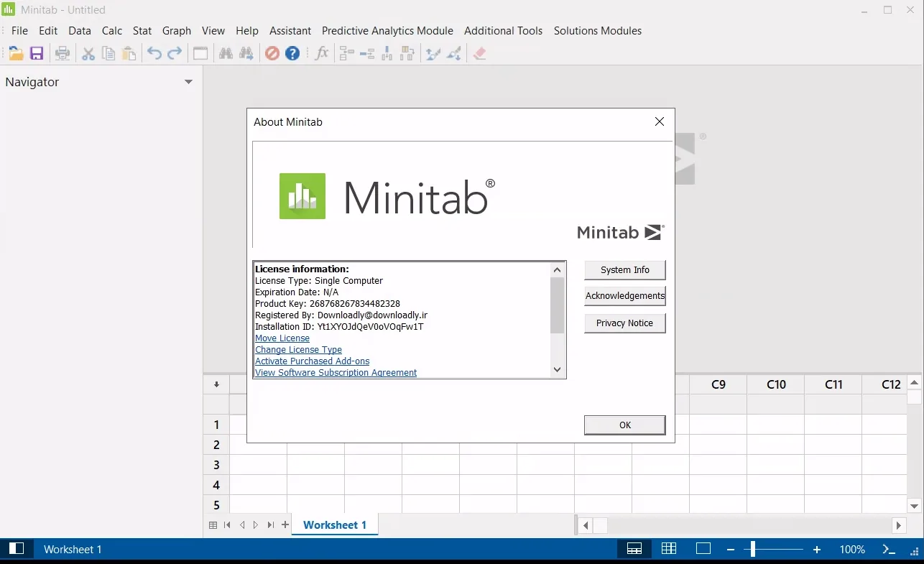Click OK in About Minitab dialog
This screenshot has height=564, width=924.
click(x=625, y=425)
